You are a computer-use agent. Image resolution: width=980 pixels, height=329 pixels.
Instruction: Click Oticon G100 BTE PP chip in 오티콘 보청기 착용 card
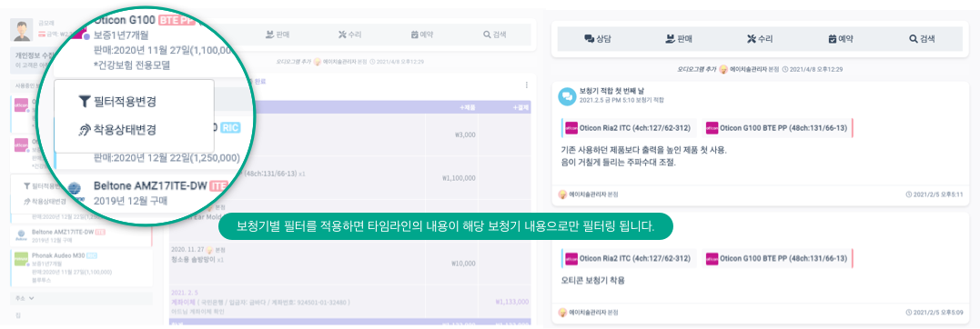tap(777, 258)
